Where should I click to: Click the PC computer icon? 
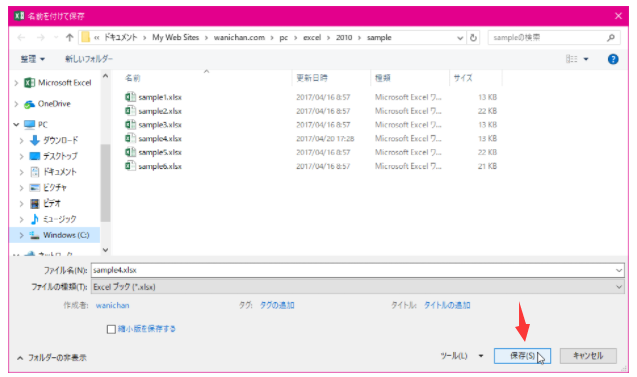tap(30, 125)
